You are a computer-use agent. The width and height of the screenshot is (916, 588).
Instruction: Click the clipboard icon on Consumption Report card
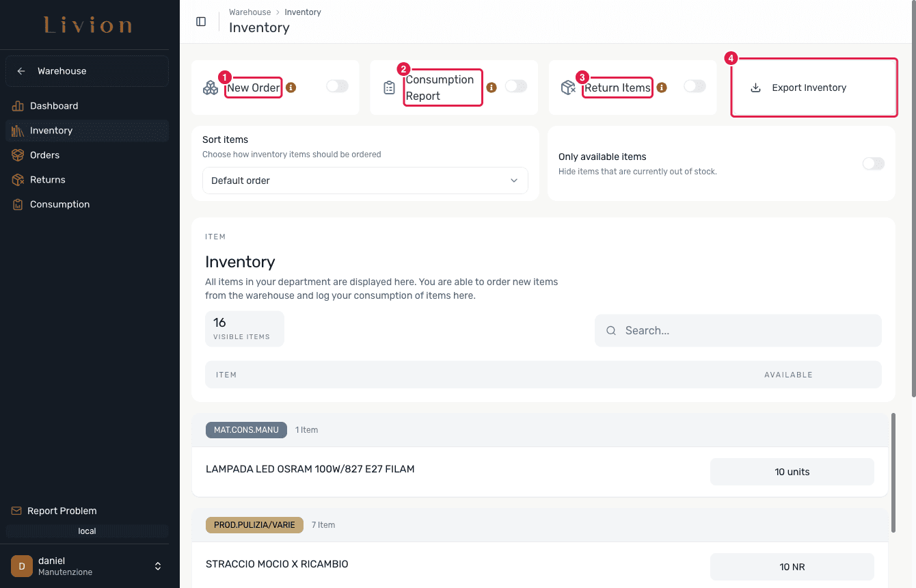click(x=390, y=88)
